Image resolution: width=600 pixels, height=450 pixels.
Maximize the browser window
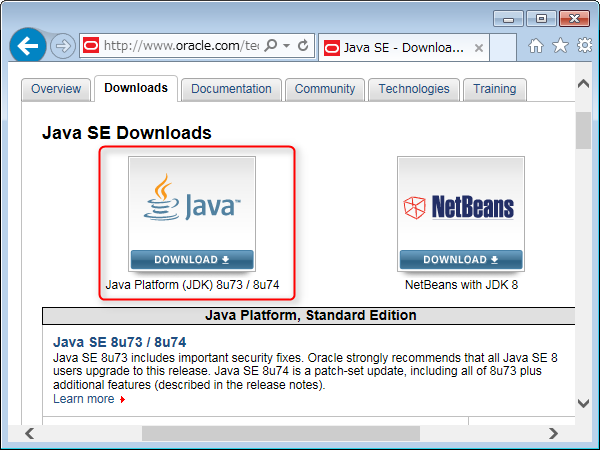pyautogui.click(x=541, y=19)
